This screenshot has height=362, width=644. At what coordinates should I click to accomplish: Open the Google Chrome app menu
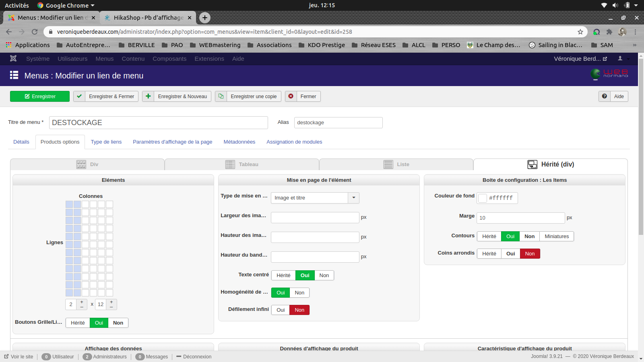(66, 5)
